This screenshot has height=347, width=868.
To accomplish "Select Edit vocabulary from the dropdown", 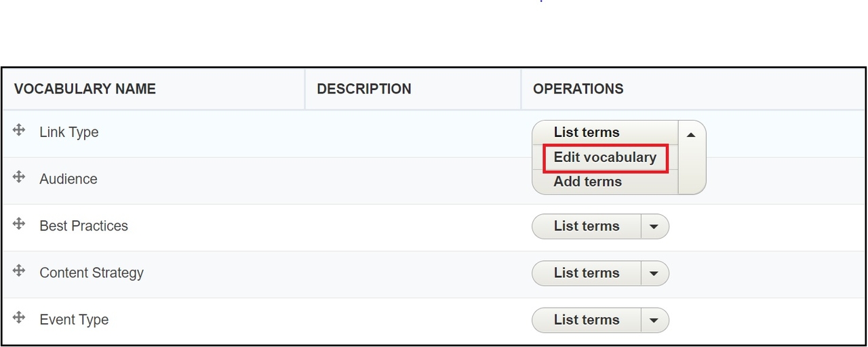I will (x=605, y=157).
